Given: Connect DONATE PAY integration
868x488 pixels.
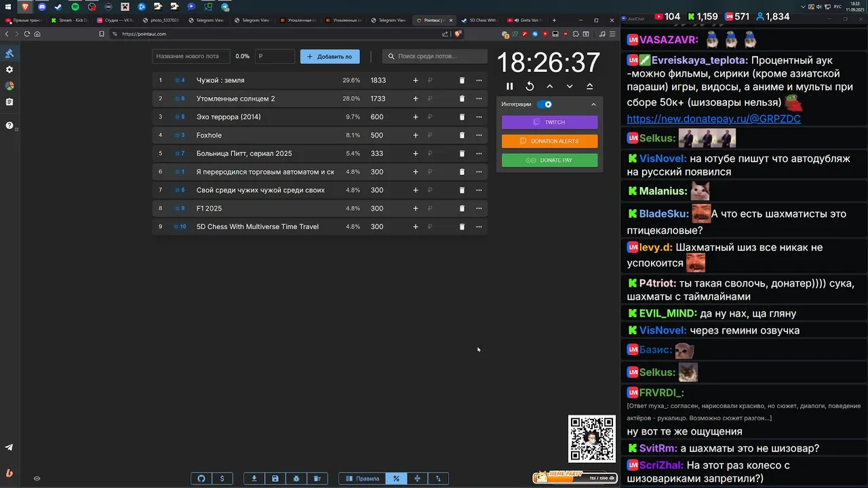Looking at the screenshot, I should click(x=549, y=160).
